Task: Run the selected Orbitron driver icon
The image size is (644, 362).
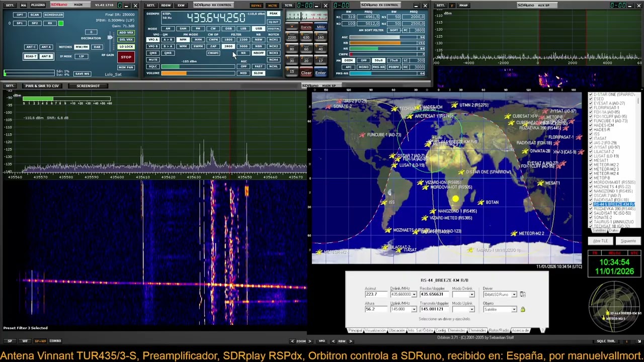Action: coord(522,294)
